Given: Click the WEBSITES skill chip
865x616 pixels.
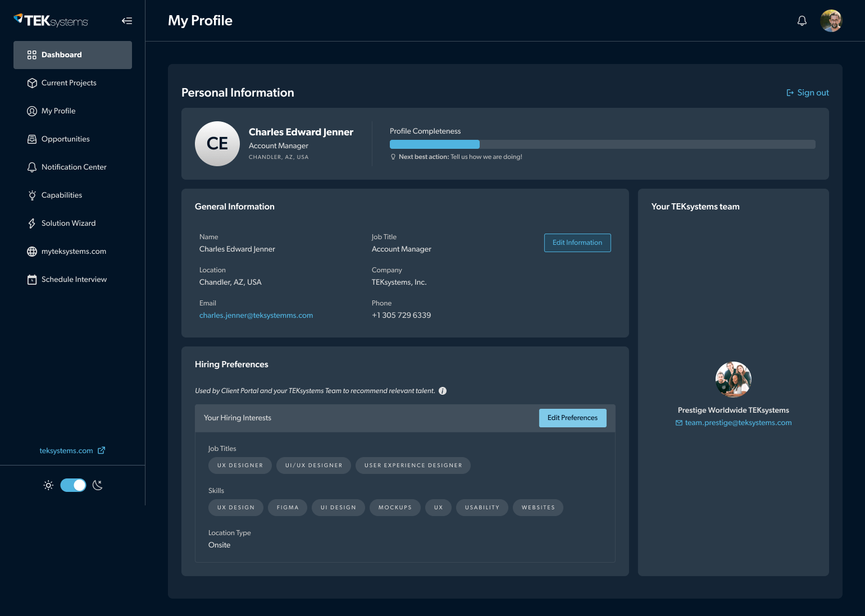Looking at the screenshot, I should (x=538, y=508).
